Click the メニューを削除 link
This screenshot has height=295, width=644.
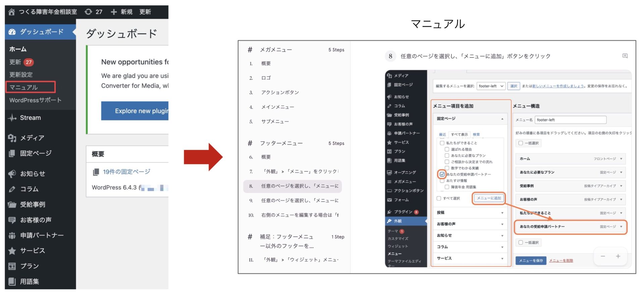click(x=561, y=261)
